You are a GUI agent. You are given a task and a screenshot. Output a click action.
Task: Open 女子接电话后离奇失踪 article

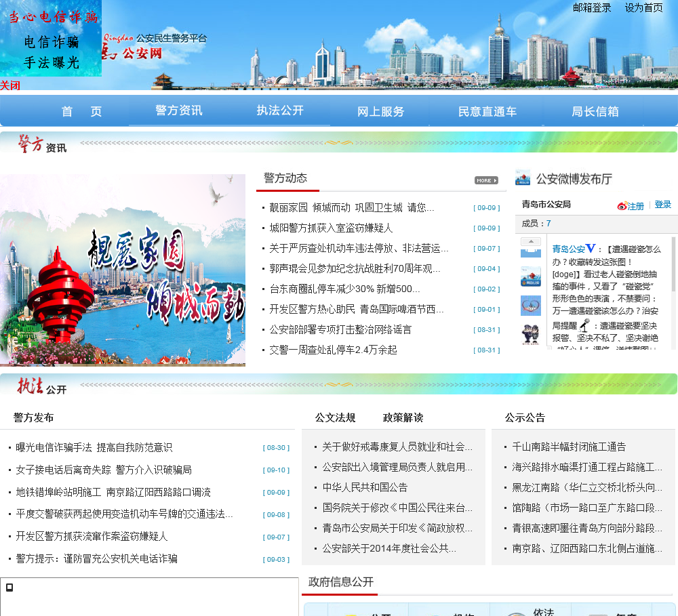point(104,470)
